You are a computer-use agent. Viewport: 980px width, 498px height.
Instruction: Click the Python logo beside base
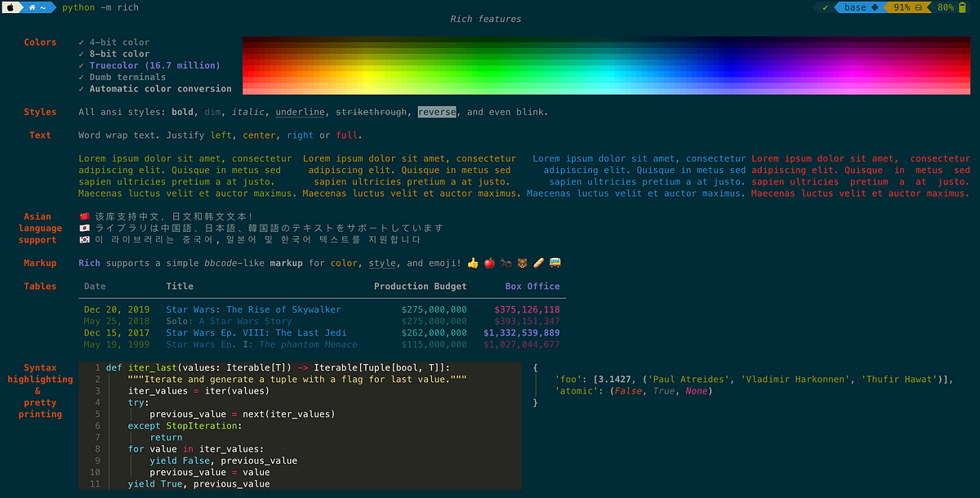pos(875,7)
